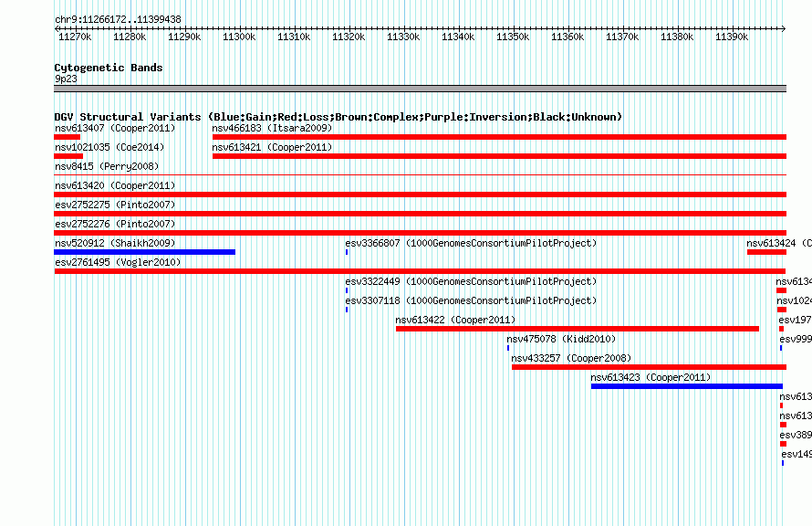Click the 11270k ruler tick label
The height and width of the screenshot is (526, 812).
[75, 37]
